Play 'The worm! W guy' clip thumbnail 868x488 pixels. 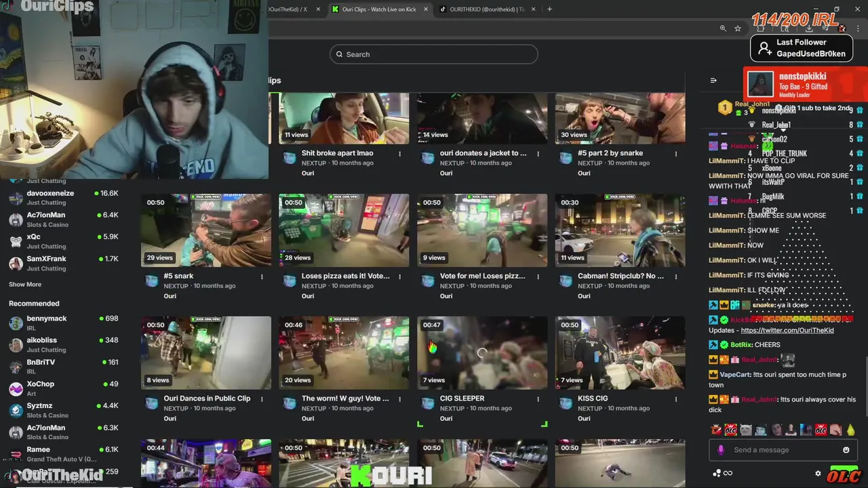344,353
